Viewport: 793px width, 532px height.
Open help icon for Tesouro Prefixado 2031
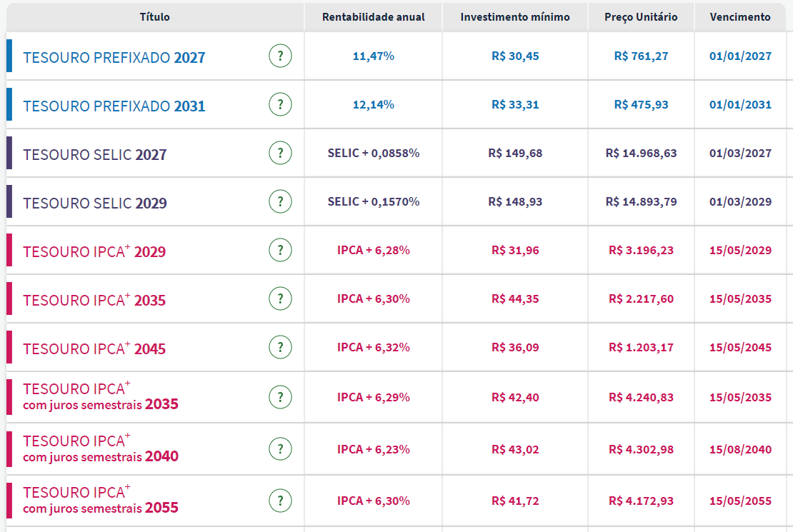(x=280, y=104)
